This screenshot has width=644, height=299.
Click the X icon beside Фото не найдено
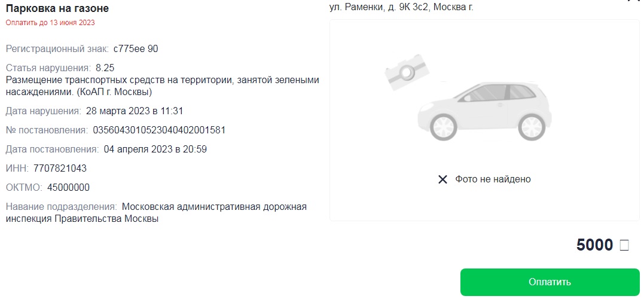click(442, 179)
